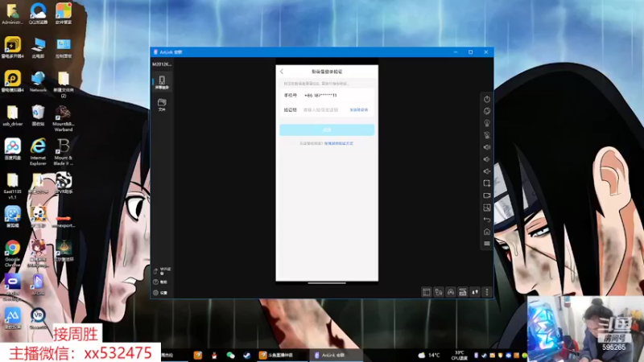Screen dimensions: 644x362
Task: Click the fullscreen layout icon in bottom toolbar
Action: click(427, 292)
